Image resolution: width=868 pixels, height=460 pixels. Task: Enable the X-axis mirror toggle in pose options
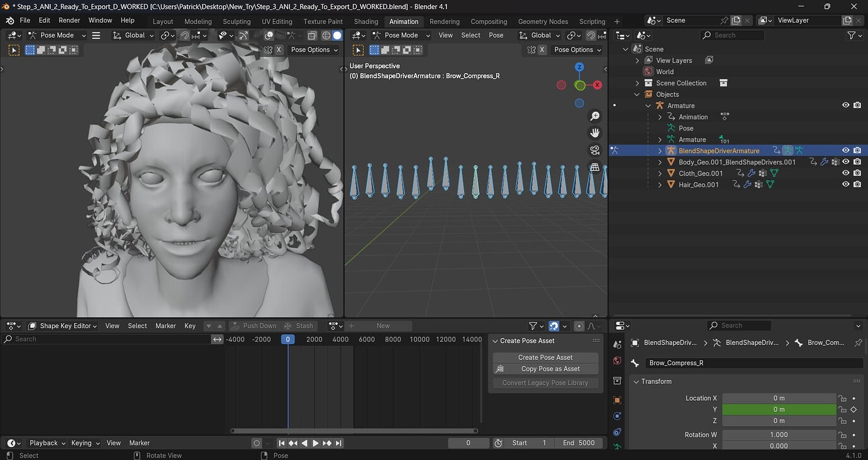tap(279, 50)
